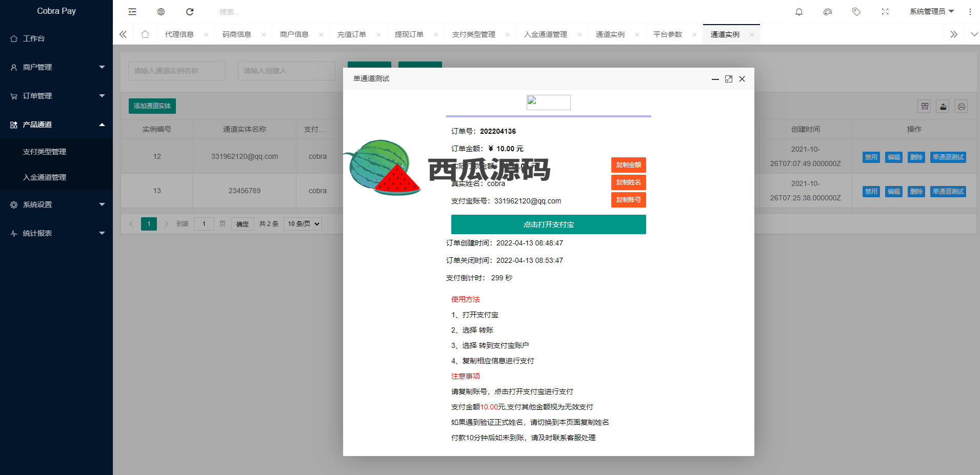The width and height of the screenshot is (980, 475).
Task: Click 添加通道实体 button
Action: coord(152,106)
